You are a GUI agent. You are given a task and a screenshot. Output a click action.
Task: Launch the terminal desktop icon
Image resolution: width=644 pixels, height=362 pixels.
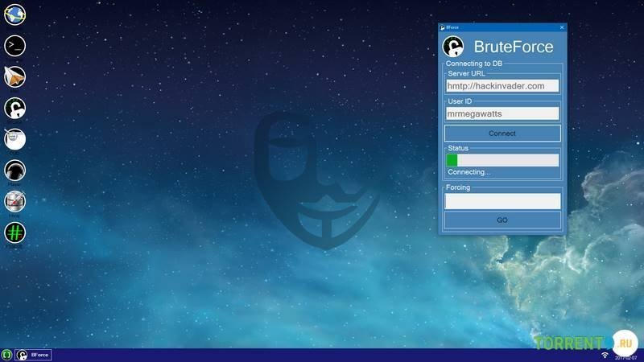click(14, 45)
